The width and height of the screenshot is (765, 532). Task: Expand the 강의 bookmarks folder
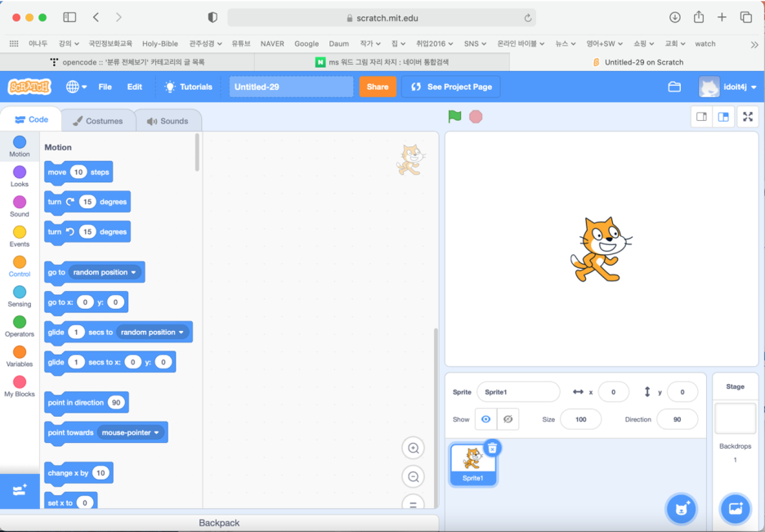(x=69, y=43)
